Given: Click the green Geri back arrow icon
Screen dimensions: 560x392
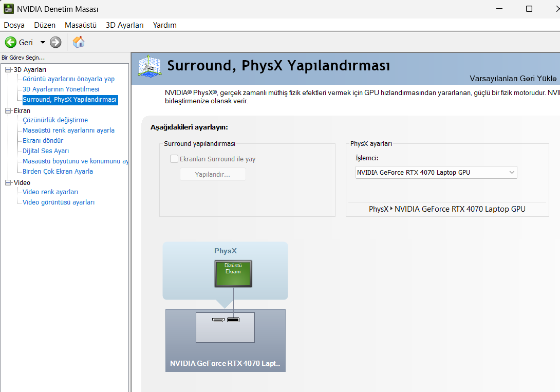Looking at the screenshot, I should tap(11, 42).
